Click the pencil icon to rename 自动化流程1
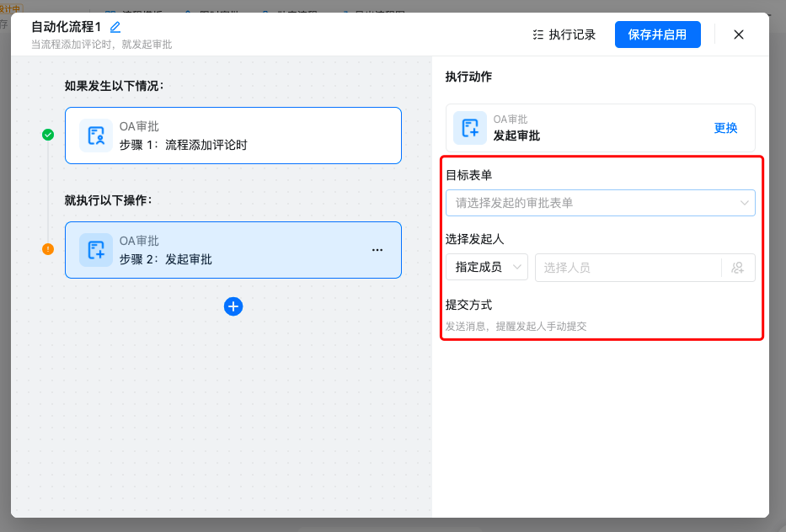786x532 pixels. click(115, 27)
